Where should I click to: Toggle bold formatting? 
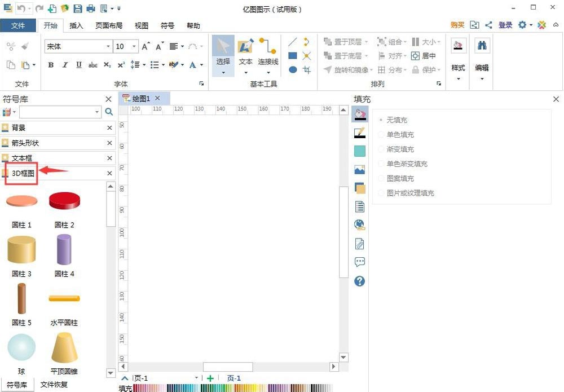coord(50,65)
